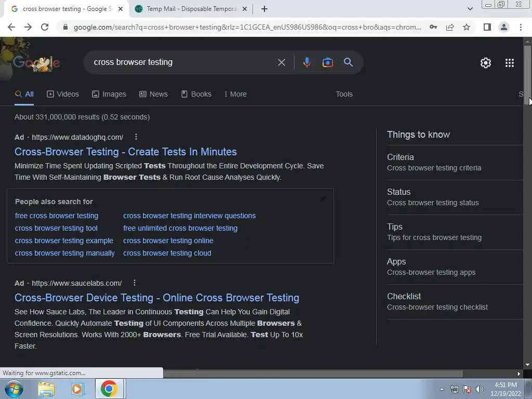Switch to Temp Mail tab
532x399 pixels.
click(191, 9)
